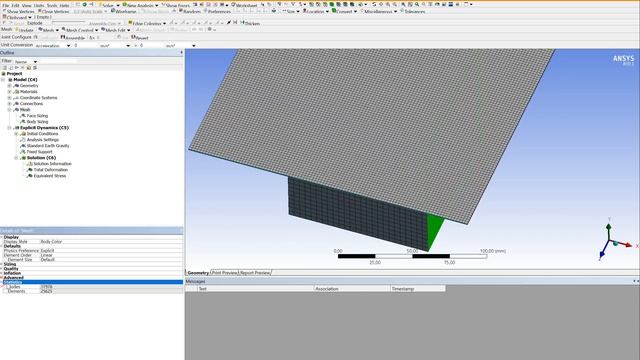Toggle Wireframe display
Screen dimensions: 640x360
click(124, 11)
